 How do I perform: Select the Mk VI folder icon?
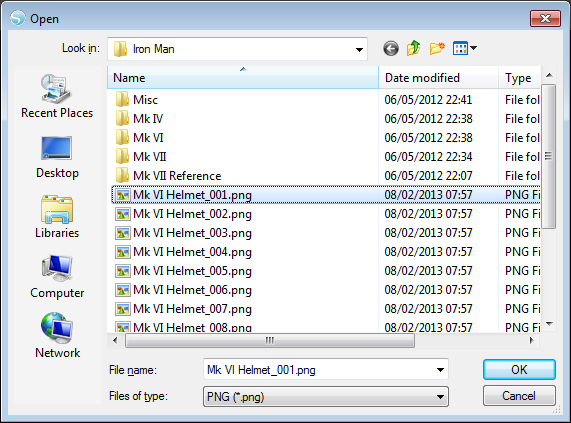122,137
